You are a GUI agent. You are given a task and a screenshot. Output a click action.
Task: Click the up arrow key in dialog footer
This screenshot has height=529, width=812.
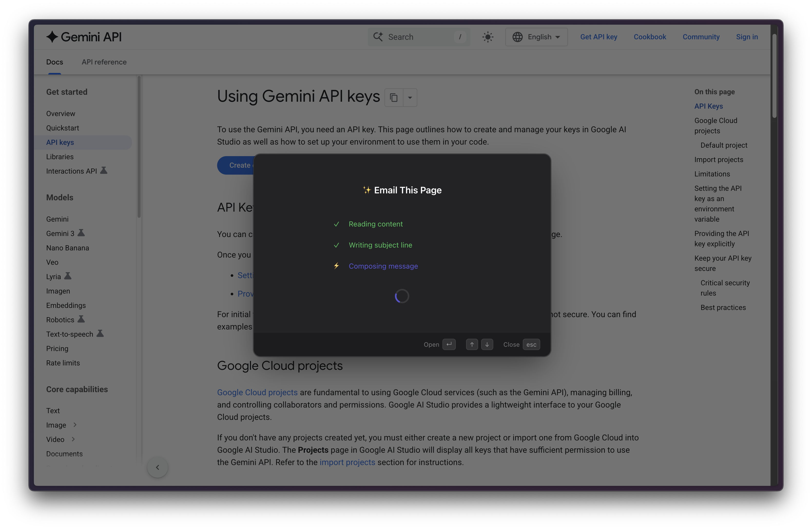472,344
